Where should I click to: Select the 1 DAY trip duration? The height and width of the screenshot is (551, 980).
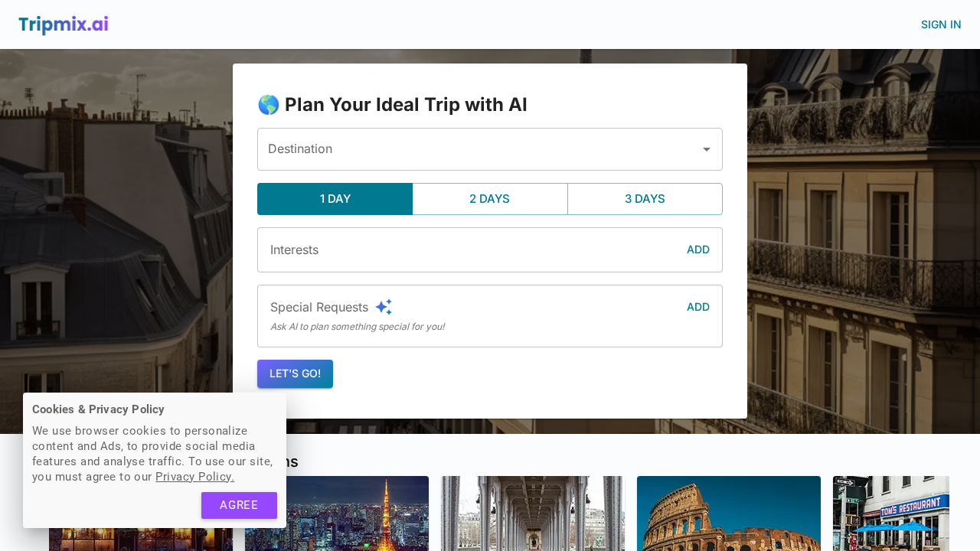[x=335, y=198]
